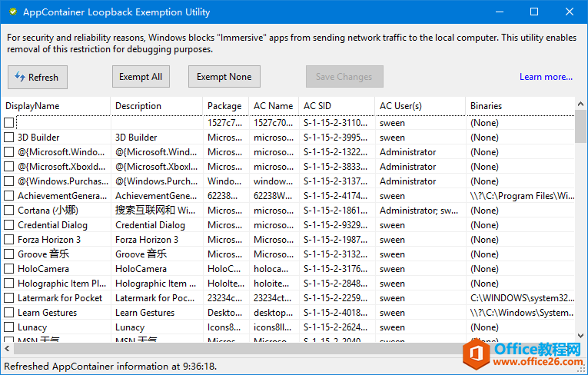Enable the @{Microsoft.XboxId... checkbox
Screen dimensions: 588x375
tap(9, 167)
